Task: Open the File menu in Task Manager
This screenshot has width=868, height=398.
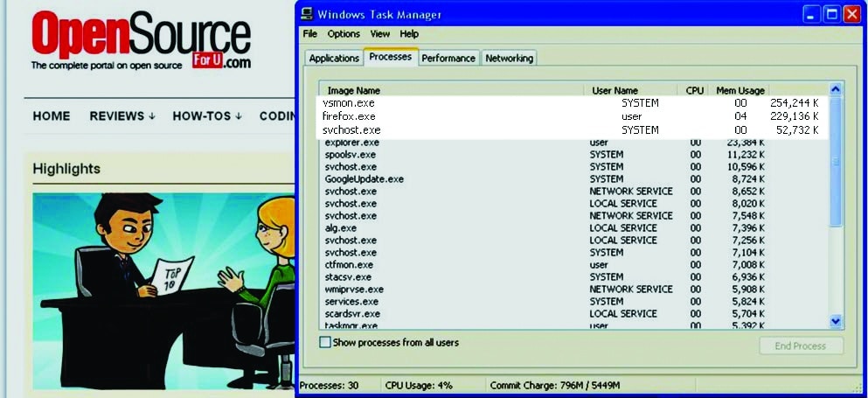Action: [310, 34]
